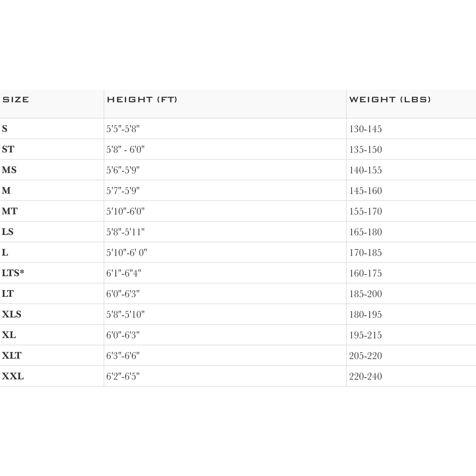Image resolution: width=476 pixels, height=476 pixels.
Task: Click the LTS* size label
Action: 13,273
